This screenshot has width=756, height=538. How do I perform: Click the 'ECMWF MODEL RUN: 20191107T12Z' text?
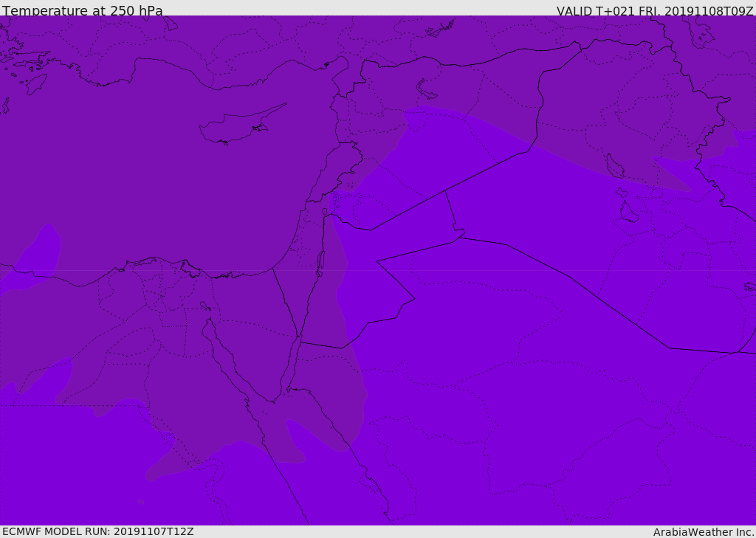[98, 532]
